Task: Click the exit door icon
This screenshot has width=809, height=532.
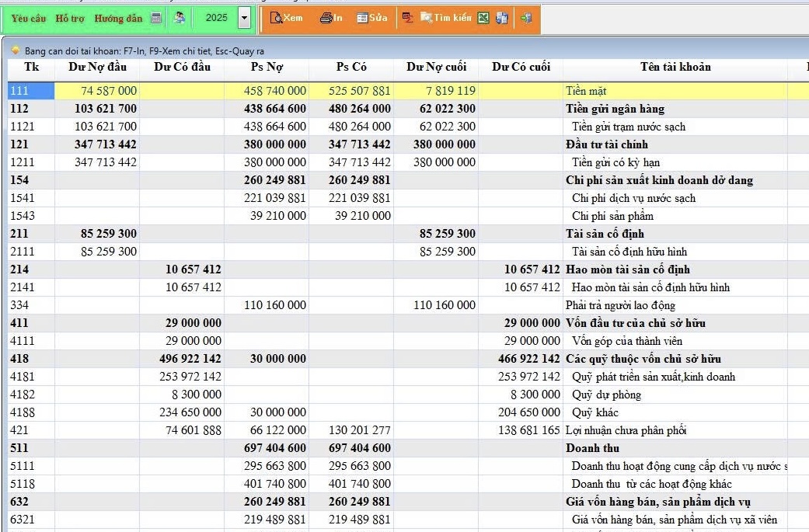Action: pos(526,18)
